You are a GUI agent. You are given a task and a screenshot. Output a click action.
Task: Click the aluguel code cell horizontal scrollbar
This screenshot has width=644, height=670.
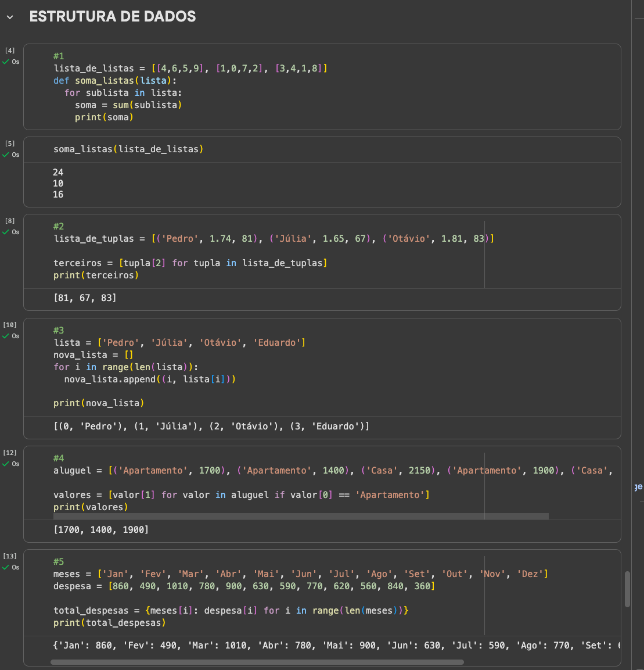coord(301,516)
